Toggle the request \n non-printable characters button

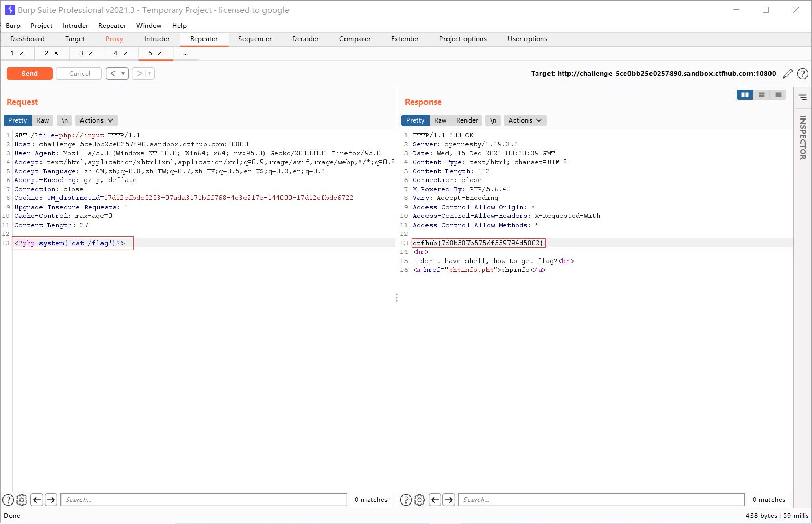click(x=65, y=120)
